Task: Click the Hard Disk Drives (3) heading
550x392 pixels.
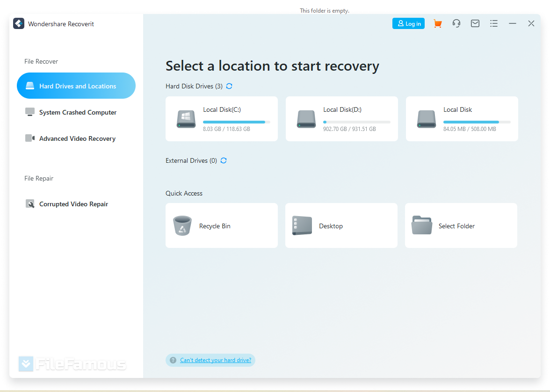Action: [x=194, y=86]
